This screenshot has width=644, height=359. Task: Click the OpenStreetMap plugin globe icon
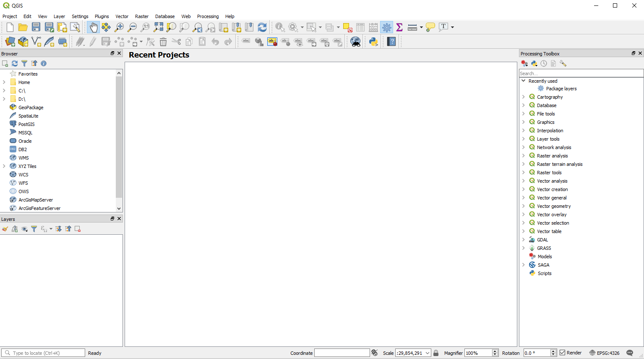355,42
